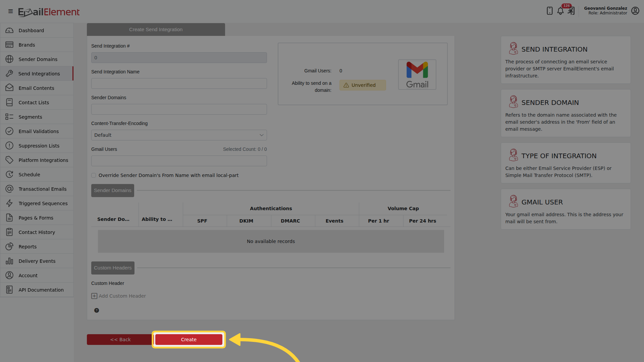Screen dimensions: 644x362
Task: Click the Sender Domains globe icon
Action: coord(9,59)
